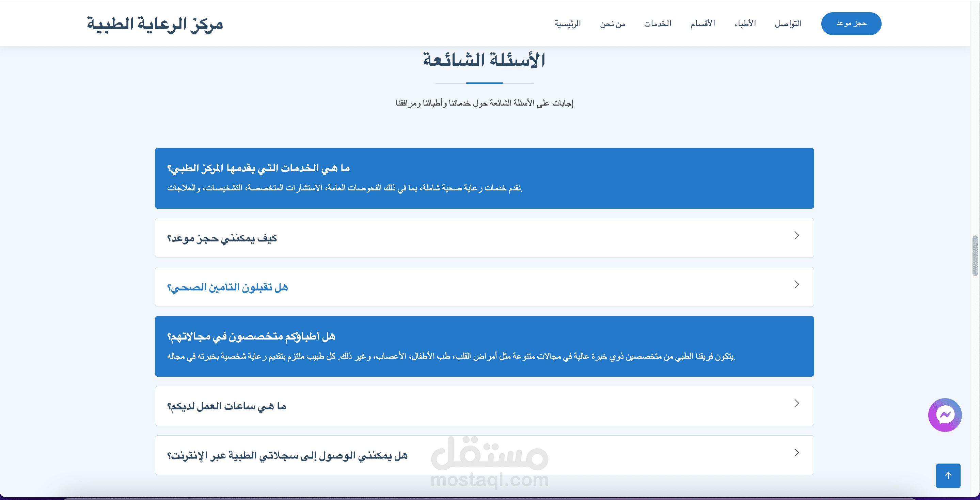Screen dimensions: 980x500
Task: Go to الرئيسية nav menu item
Action: tap(567, 24)
